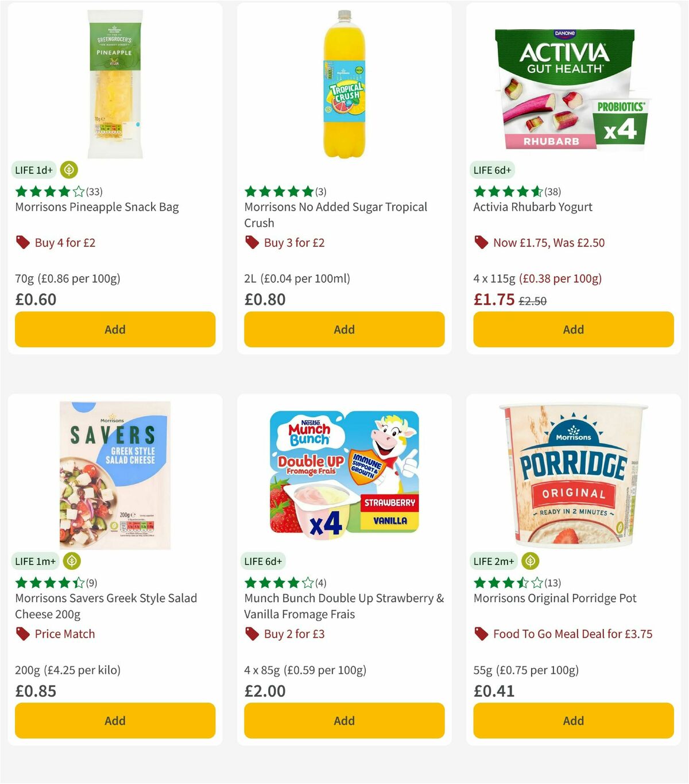Open the Activia Rhubarb Yogurt product link
This screenshot has height=784, width=689.
pos(533,207)
